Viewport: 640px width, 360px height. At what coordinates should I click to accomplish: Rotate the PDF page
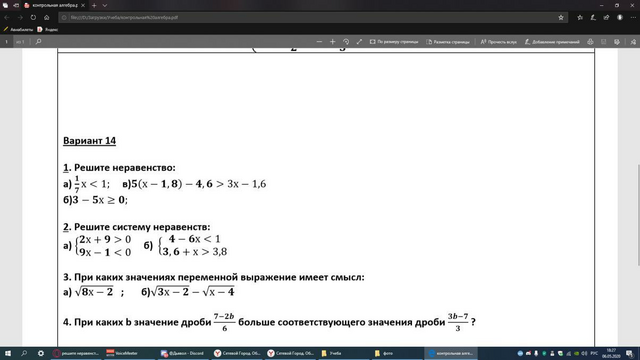pos(346,42)
